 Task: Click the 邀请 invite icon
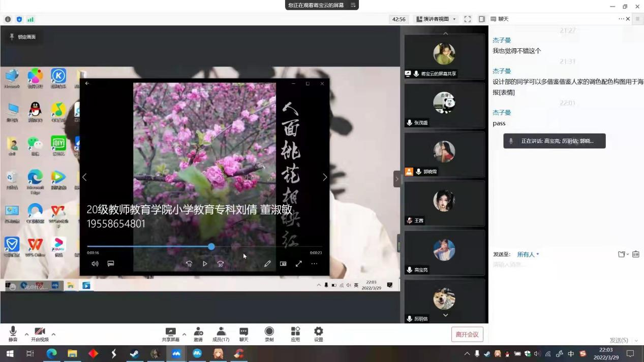coord(198,334)
